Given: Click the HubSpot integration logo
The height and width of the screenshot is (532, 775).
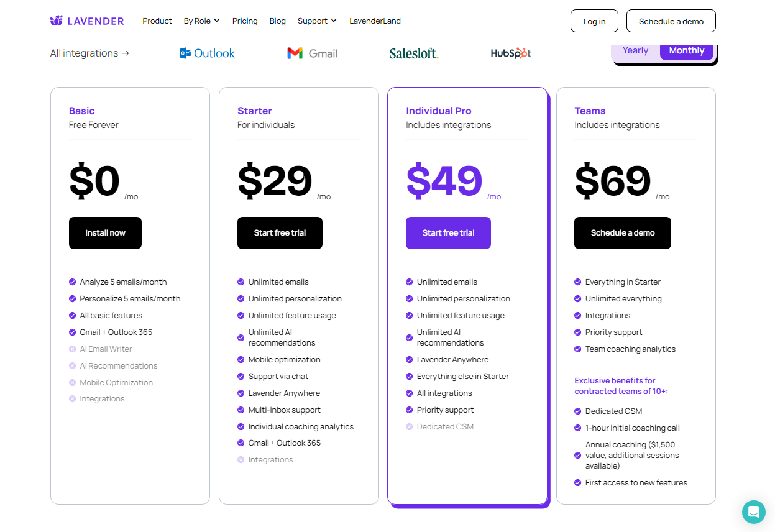Looking at the screenshot, I should 511,53.
